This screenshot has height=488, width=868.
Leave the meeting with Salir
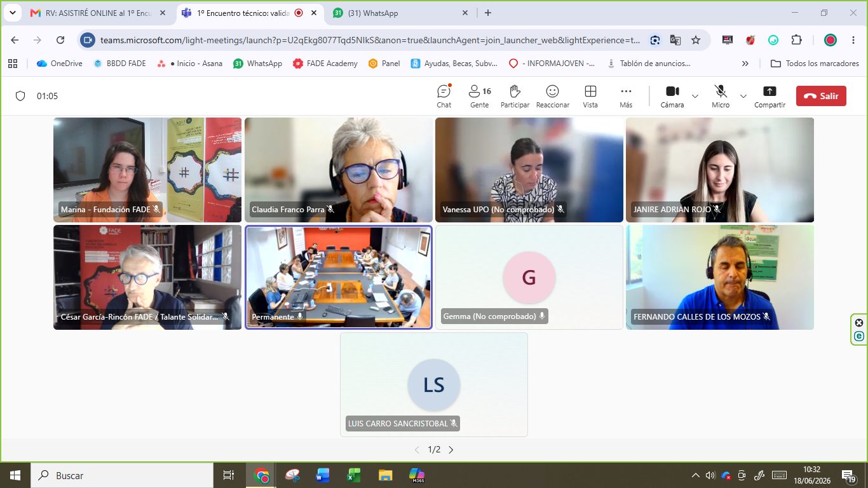[821, 96]
